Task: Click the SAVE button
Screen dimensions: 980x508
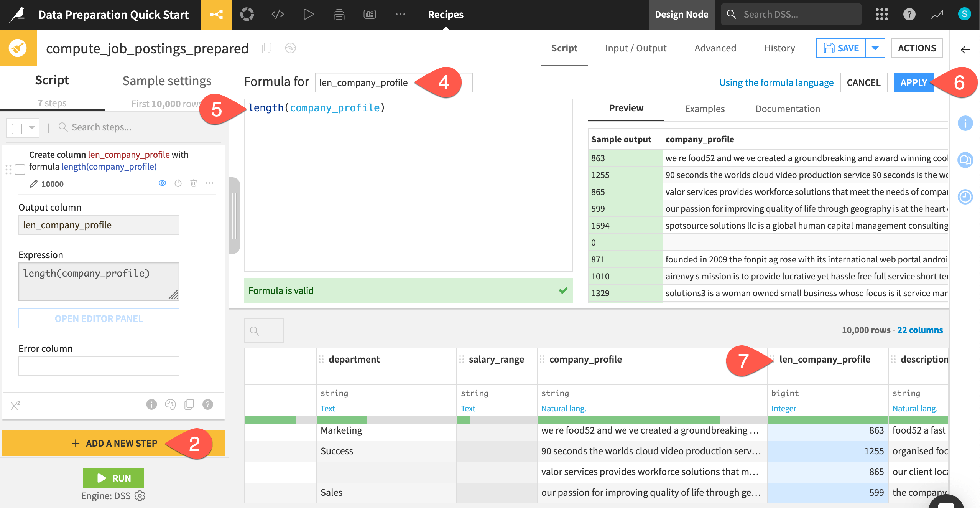Action: click(841, 48)
